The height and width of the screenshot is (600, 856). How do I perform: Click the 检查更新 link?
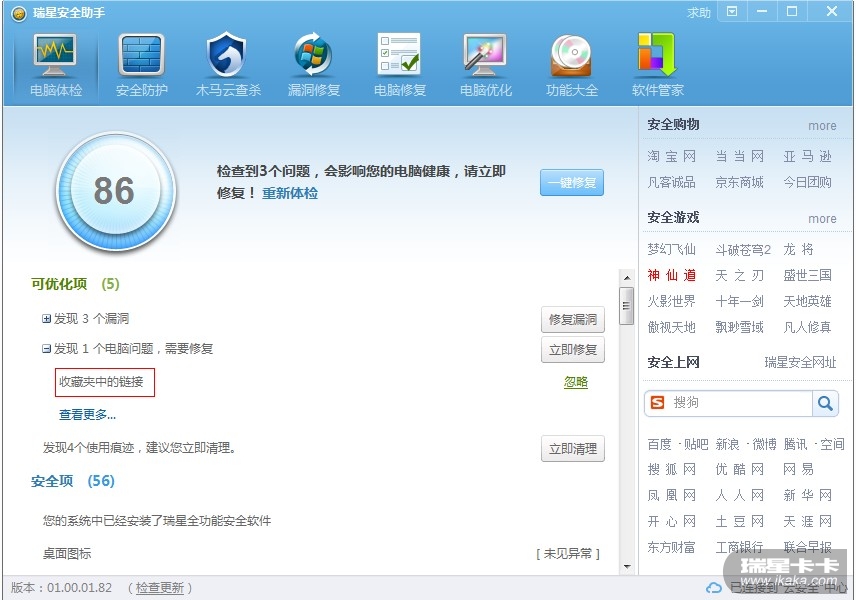click(x=159, y=588)
